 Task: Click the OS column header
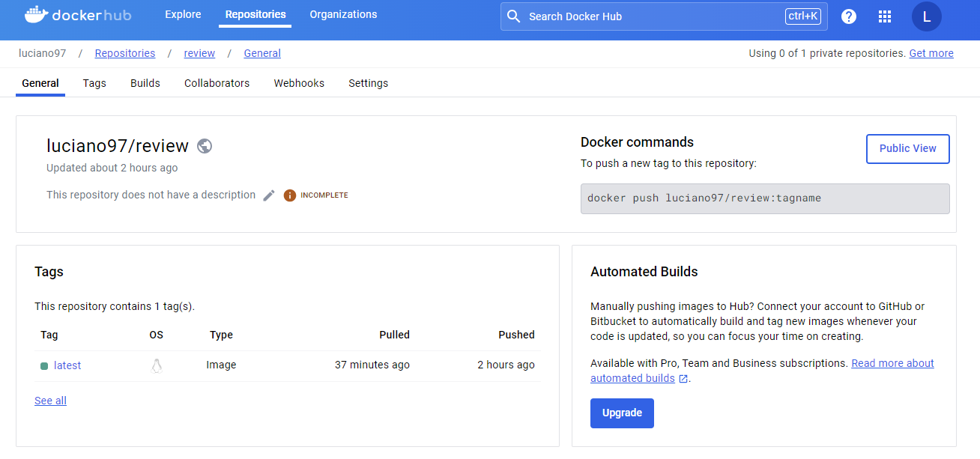156,335
